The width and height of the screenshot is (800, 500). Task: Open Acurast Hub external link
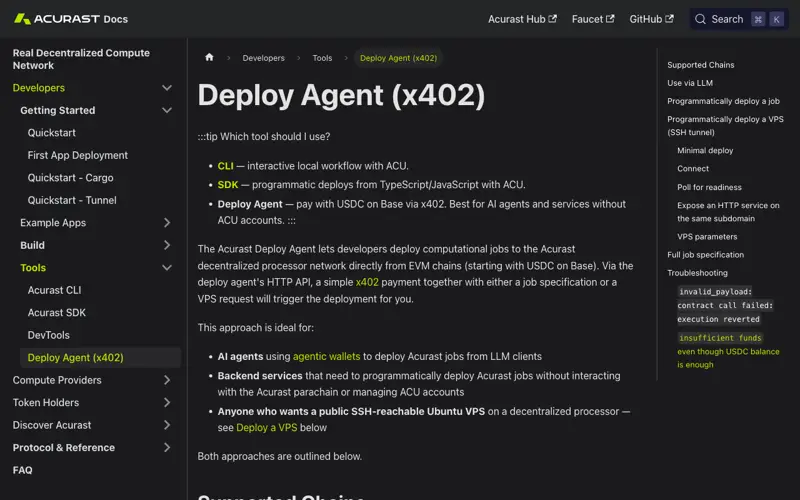[x=522, y=19]
